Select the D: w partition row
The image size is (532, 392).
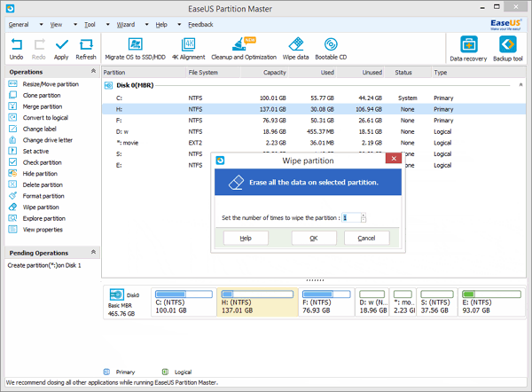314,131
